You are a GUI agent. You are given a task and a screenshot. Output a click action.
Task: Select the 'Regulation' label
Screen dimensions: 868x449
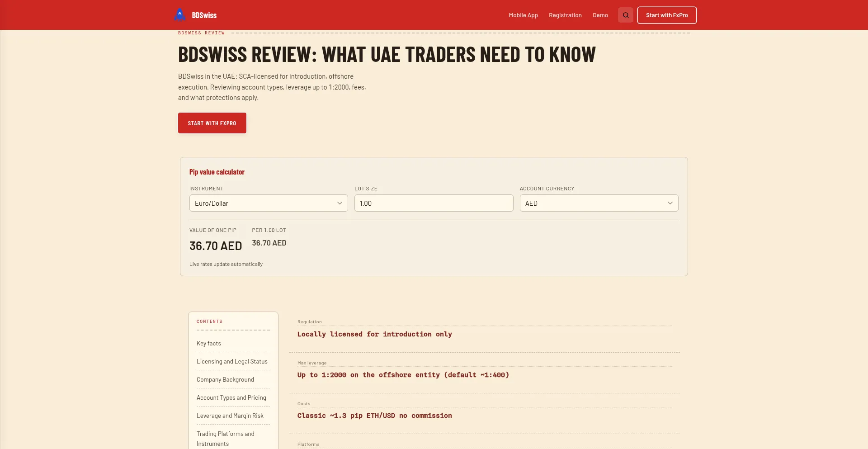click(x=310, y=322)
